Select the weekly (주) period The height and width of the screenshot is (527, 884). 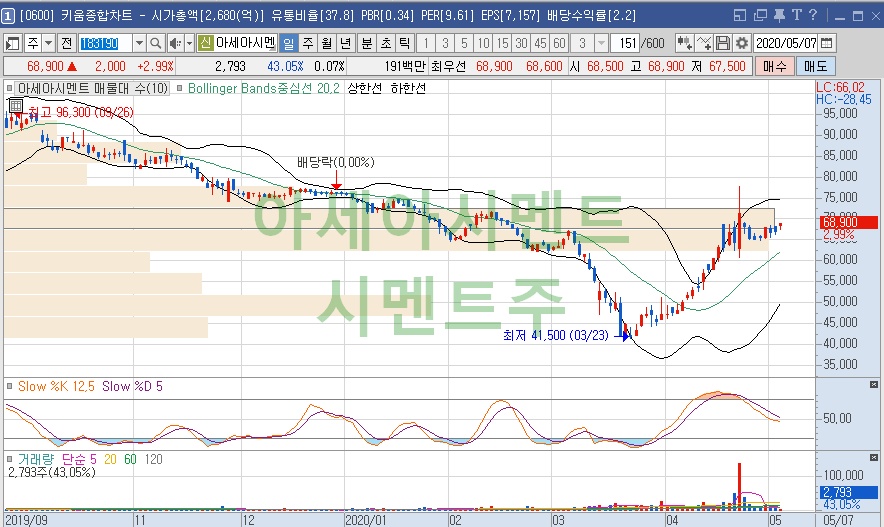[308, 43]
